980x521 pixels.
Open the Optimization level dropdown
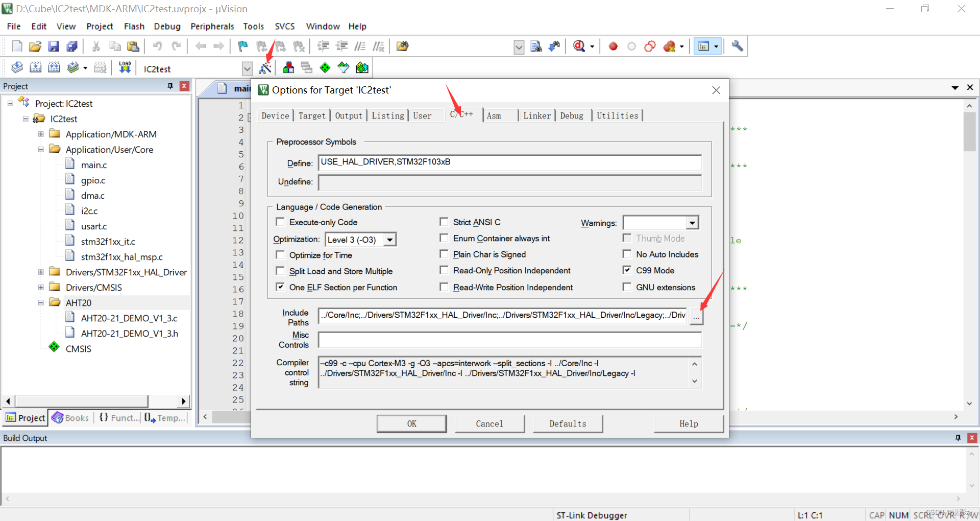[390, 240]
